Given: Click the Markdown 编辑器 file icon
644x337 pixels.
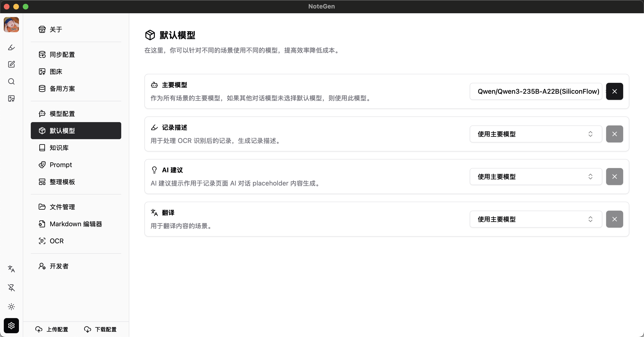Looking at the screenshot, I should pos(42,224).
